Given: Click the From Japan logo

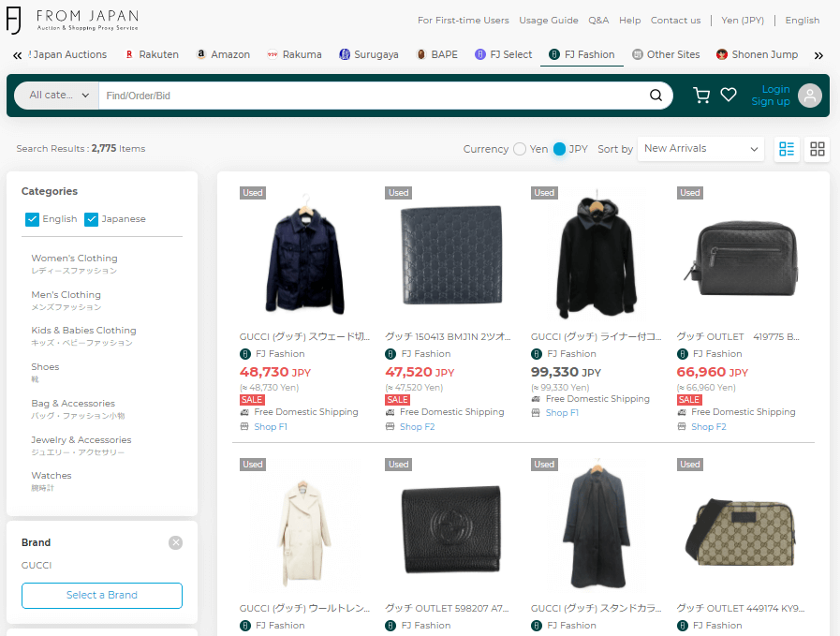Looking at the screenshot, I should click(x=72, y=21).
